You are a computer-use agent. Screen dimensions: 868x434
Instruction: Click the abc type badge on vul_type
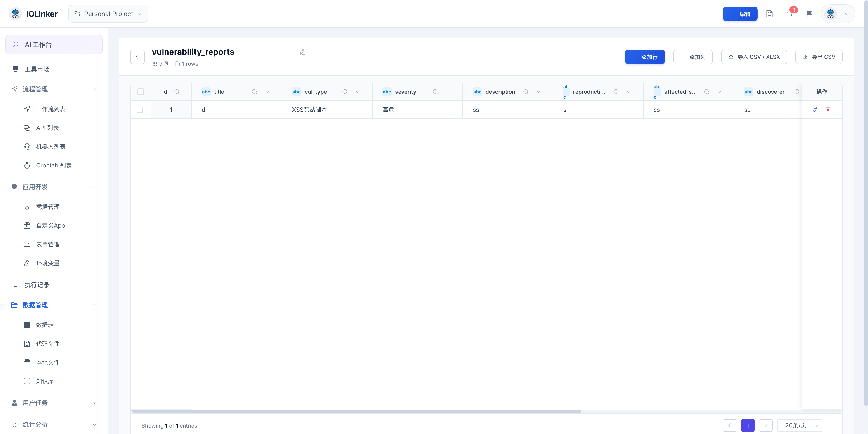click(x=297, y=92)
